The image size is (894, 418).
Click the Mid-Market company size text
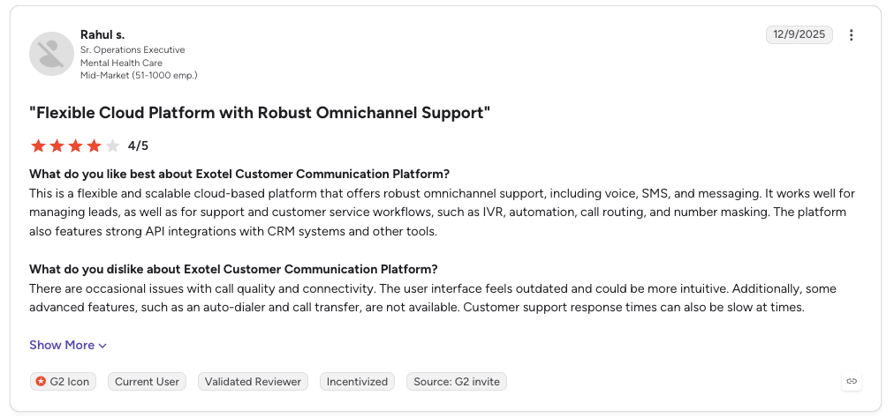139,75
